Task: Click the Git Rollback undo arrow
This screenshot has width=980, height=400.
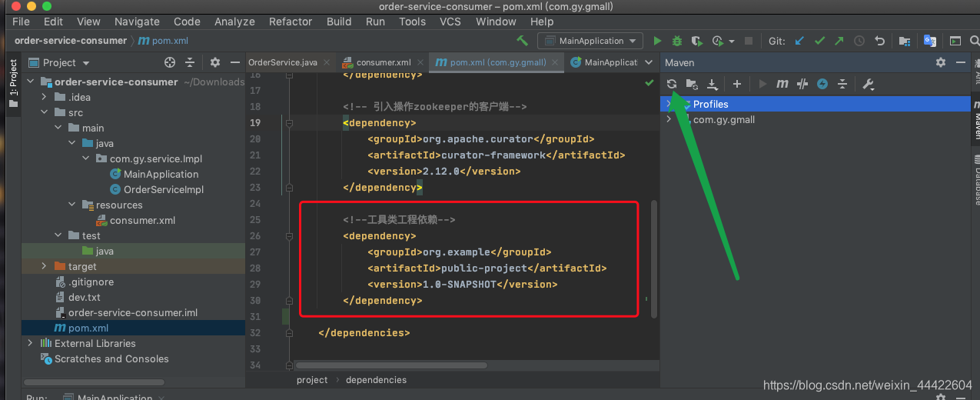Action: click(880, 41)
